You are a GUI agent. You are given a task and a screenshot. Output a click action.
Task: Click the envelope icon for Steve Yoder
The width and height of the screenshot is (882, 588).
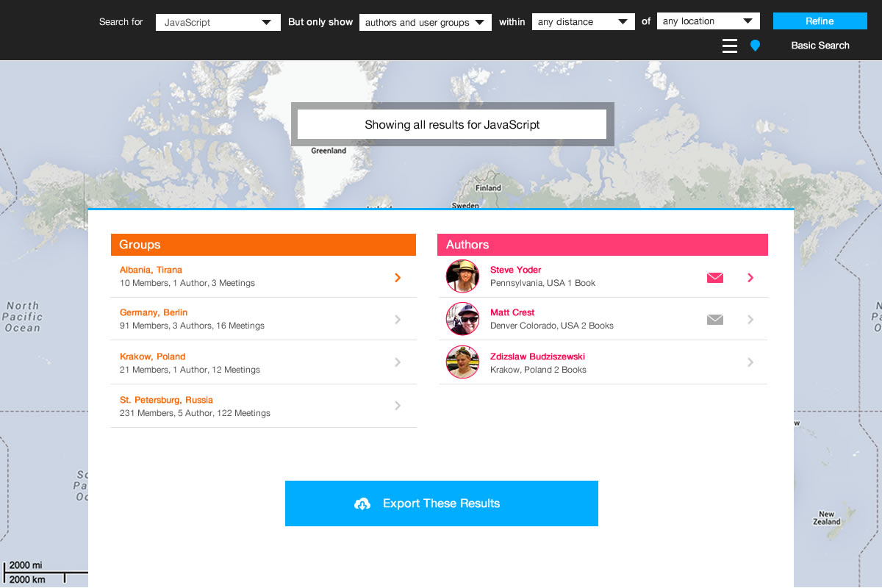(x=714, y=278)
